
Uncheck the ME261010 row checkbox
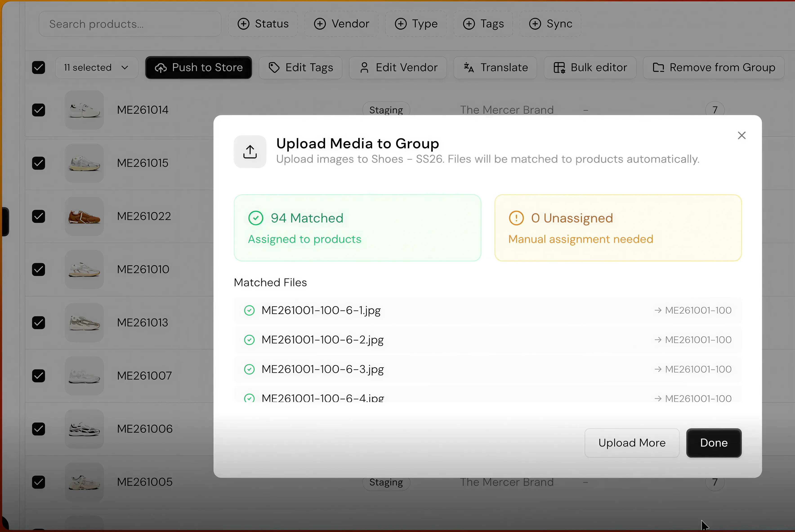click(38, 269)
